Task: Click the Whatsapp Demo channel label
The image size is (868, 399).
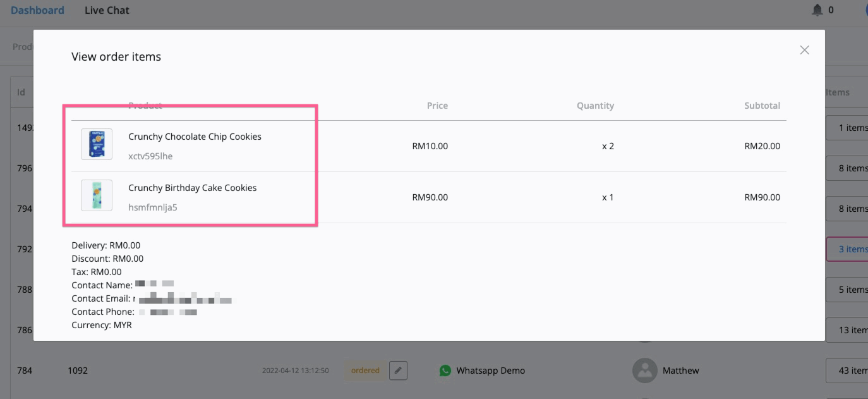Action: (x=490, y=371)
